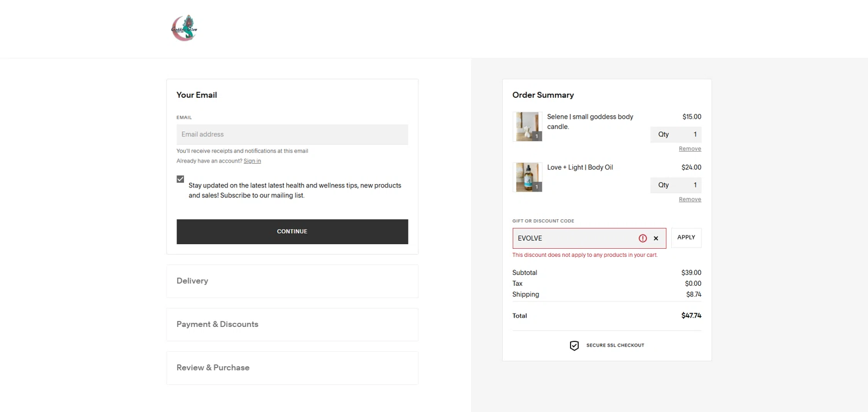The width and height of the screenshot is (868, 412).
Task: Apply the discount code with APPLY button
Action: (x=686, y=238)
